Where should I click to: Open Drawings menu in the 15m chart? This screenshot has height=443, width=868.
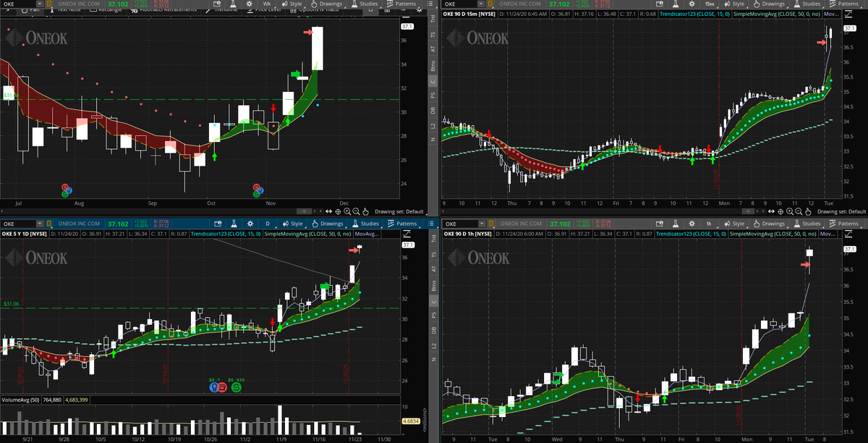(x=770, y=4)
